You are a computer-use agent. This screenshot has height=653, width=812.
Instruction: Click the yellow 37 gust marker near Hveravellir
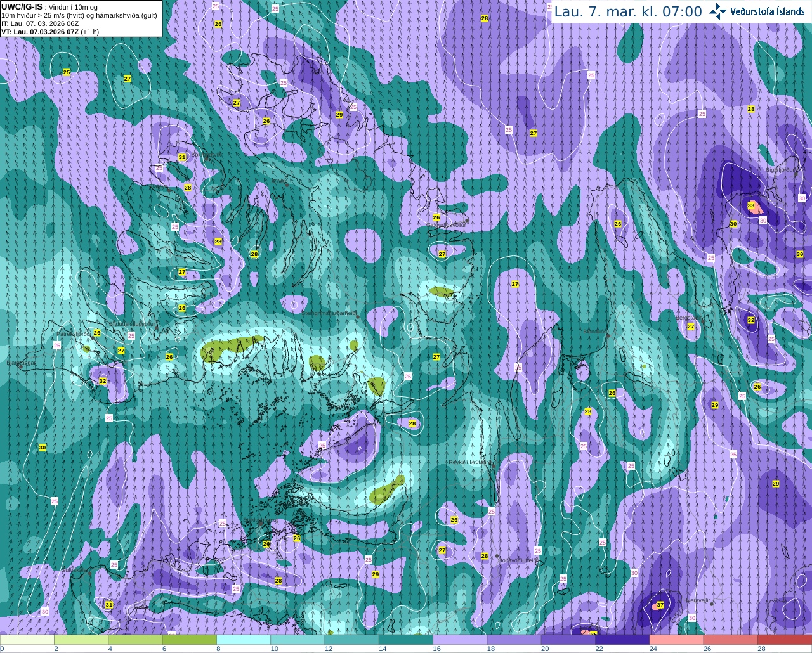coord(660,605)
